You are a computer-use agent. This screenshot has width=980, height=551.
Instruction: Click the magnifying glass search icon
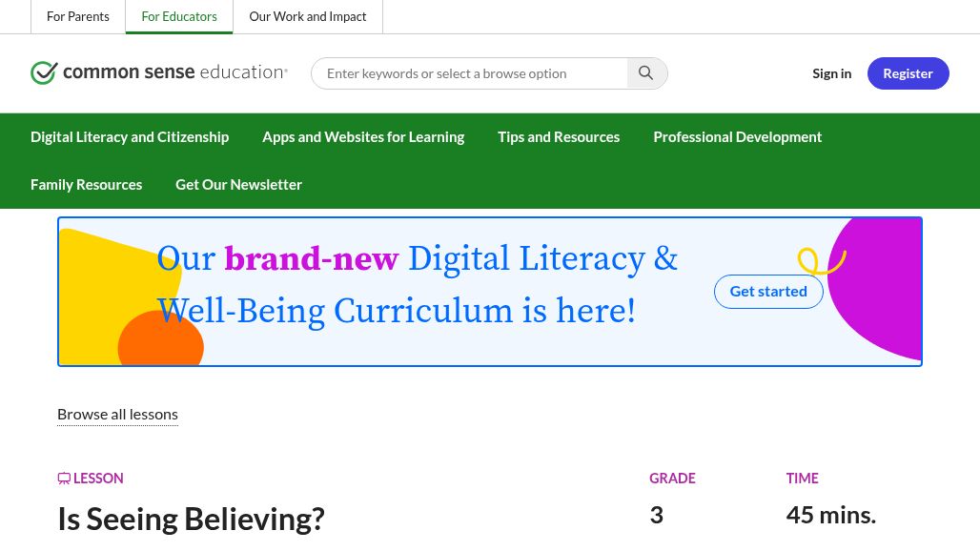pyautogui.click(x=646, y=73)
